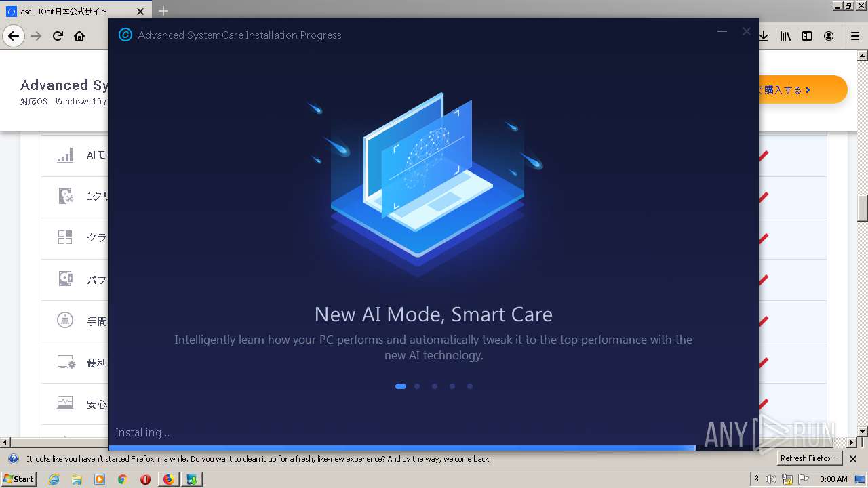Open media player icon in taskbar
Image resolution: width=868 pixels, height=488 pixels.
click(100, 479)
